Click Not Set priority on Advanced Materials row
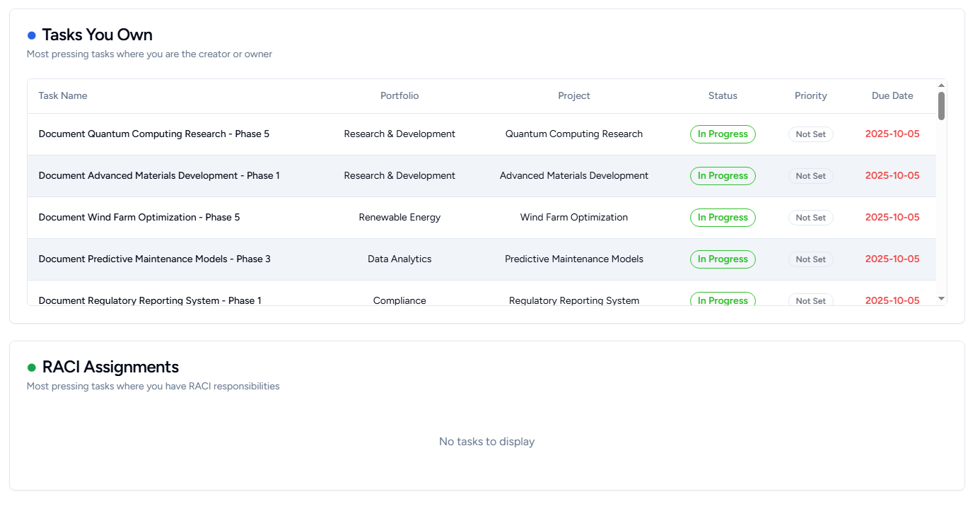Image resolution: width=980 pixels, height=506 pixels. 810,176
